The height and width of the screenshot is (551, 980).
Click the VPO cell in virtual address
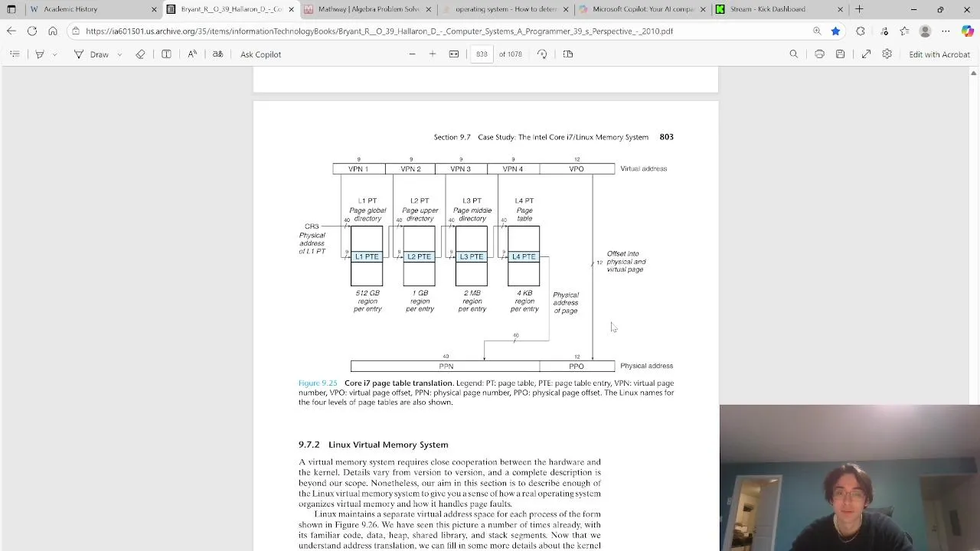[577, 169]
